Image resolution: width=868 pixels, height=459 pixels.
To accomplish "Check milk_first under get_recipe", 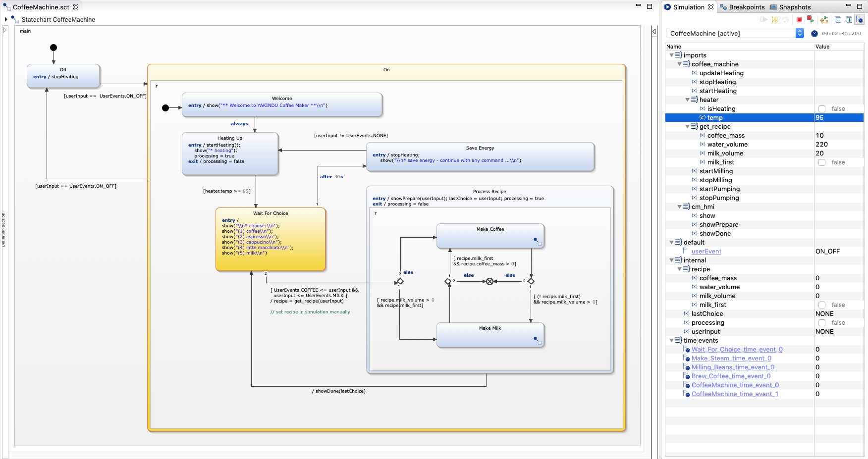I will [x=822, y=162].
